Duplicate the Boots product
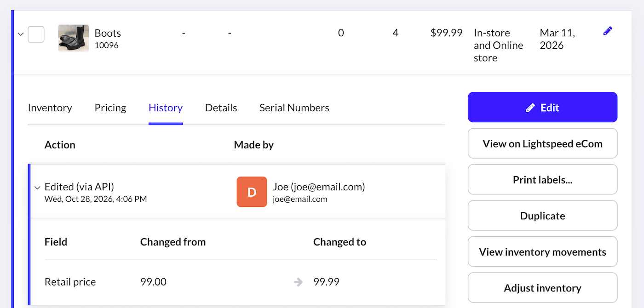 click(543, 216)
